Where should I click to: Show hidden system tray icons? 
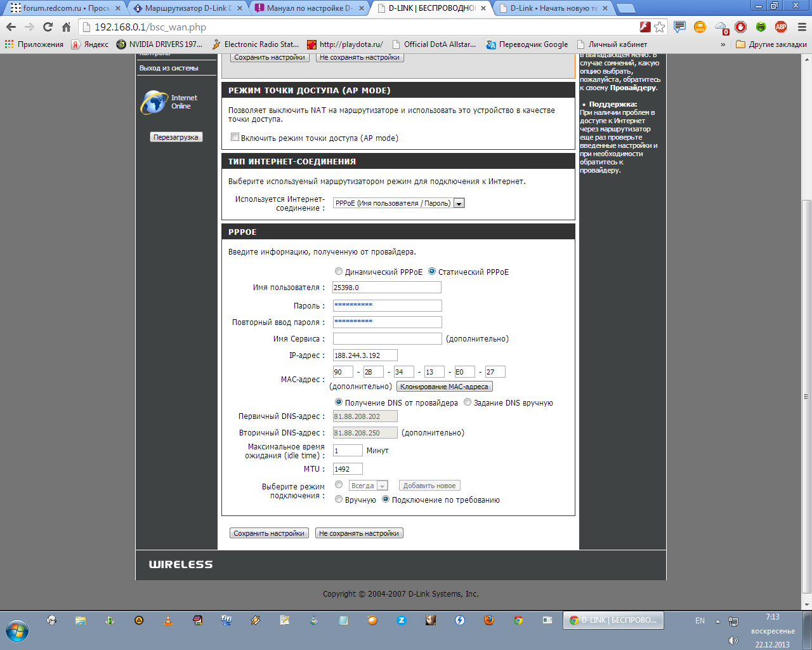[717, 621]
